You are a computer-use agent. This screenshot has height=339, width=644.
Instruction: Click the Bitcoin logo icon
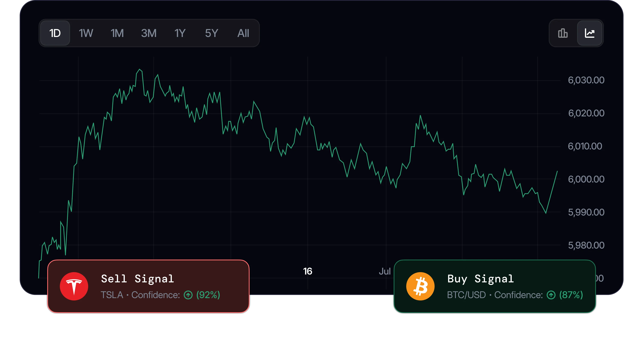[x=420, y=286]
